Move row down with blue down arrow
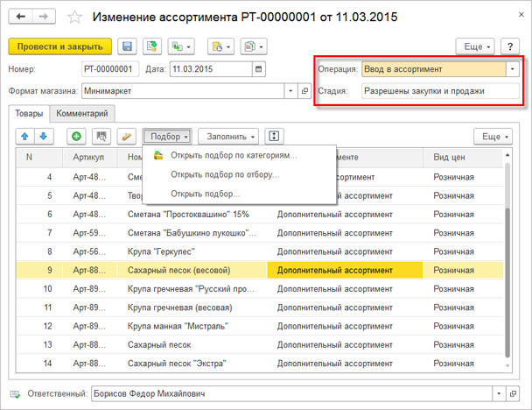 click(44, 136)
